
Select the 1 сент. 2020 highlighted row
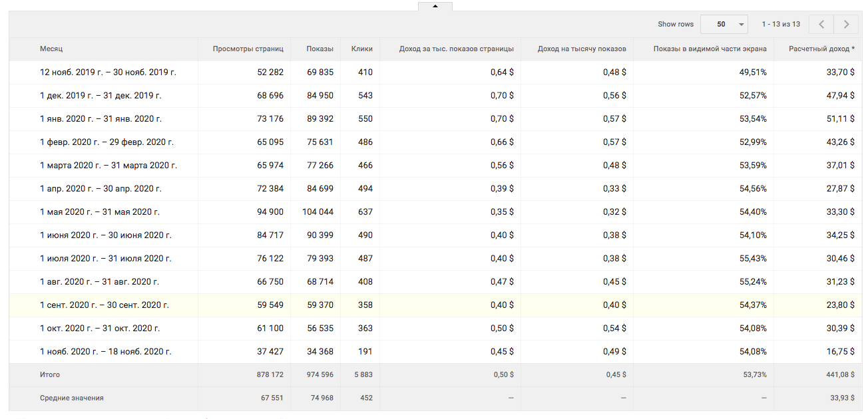105,305
